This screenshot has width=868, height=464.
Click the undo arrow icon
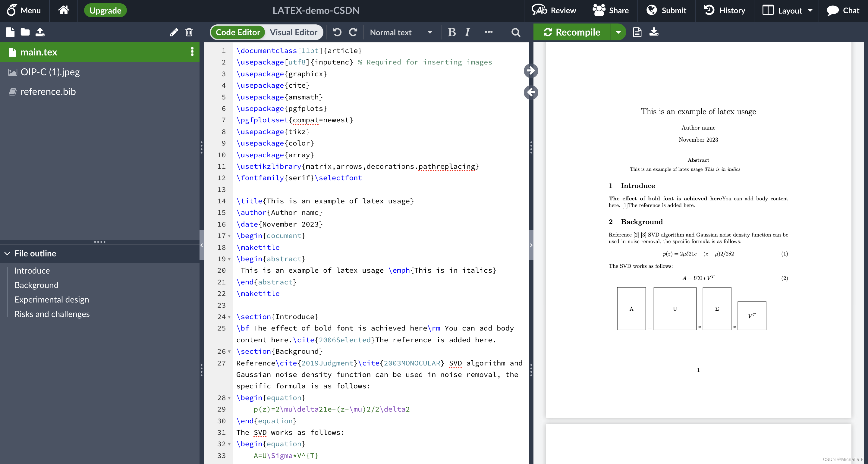[337, 32]
